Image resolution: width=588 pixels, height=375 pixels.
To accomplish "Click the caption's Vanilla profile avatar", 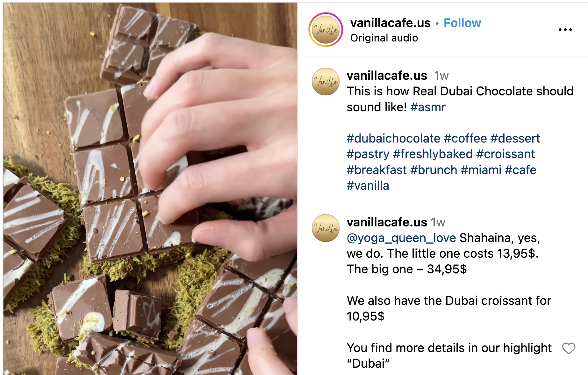I will pos(326,81).
